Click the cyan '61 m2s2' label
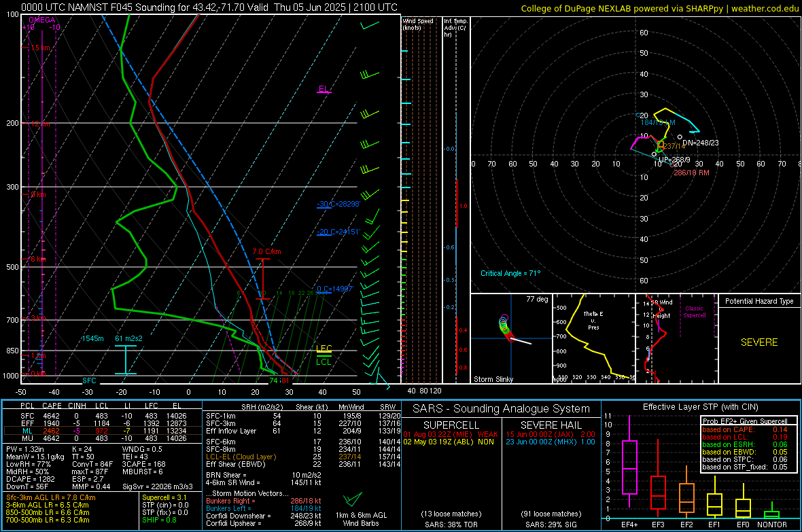Screen dimensions: 802x532 (x=129, y=338)
